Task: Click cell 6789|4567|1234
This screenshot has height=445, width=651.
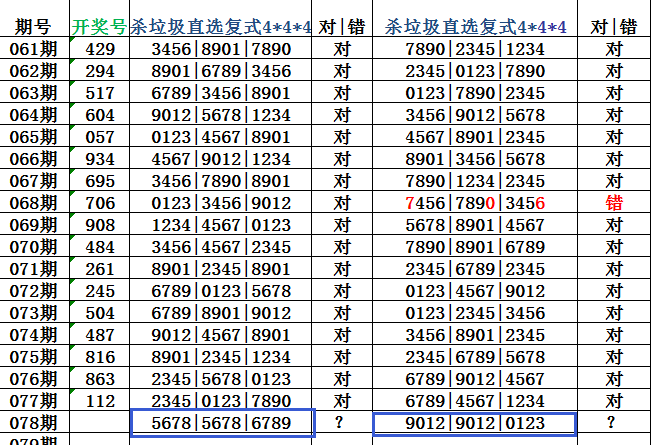Action: tap(475, 400)
